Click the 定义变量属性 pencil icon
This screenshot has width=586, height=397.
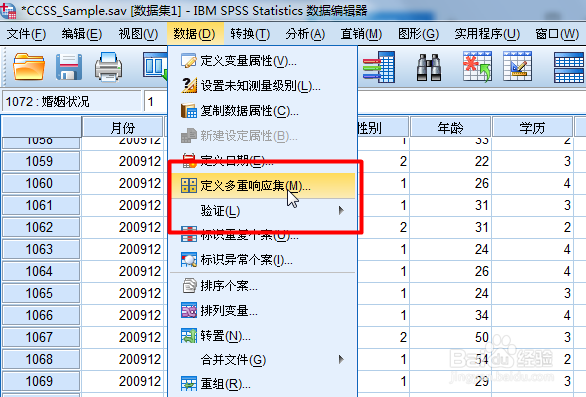(189, 61)
